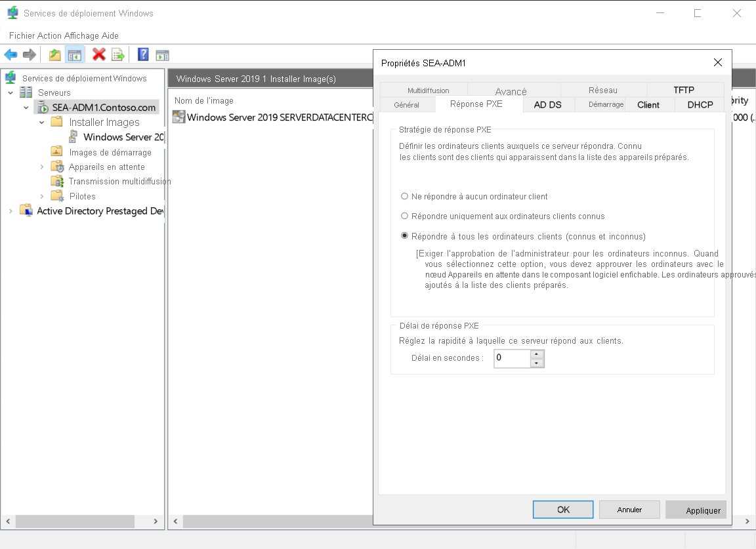Toggle the action pane display icon
Viewport: 756px width, 549px height.
pos(161,54)
